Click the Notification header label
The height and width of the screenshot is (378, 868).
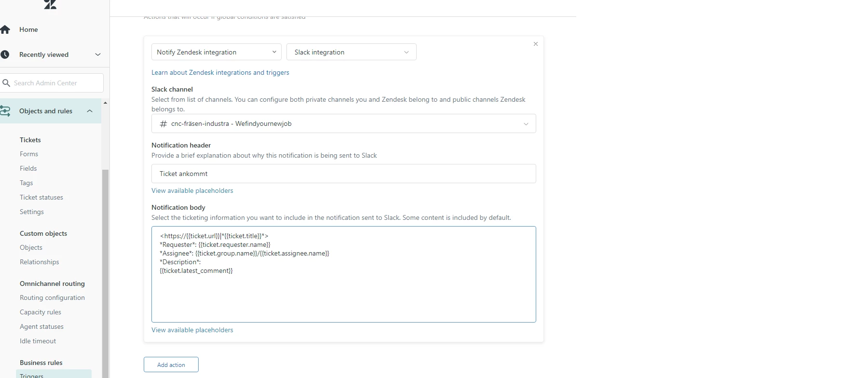(181, 145)
